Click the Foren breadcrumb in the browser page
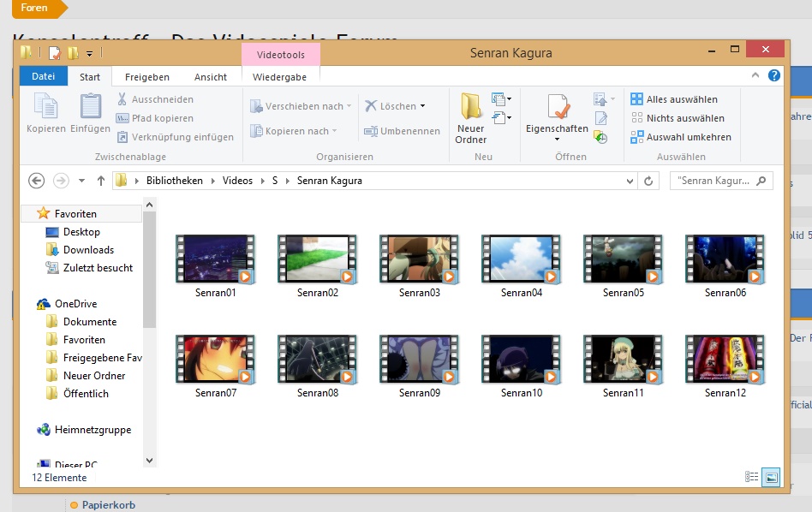 click(x=34, y=8)
